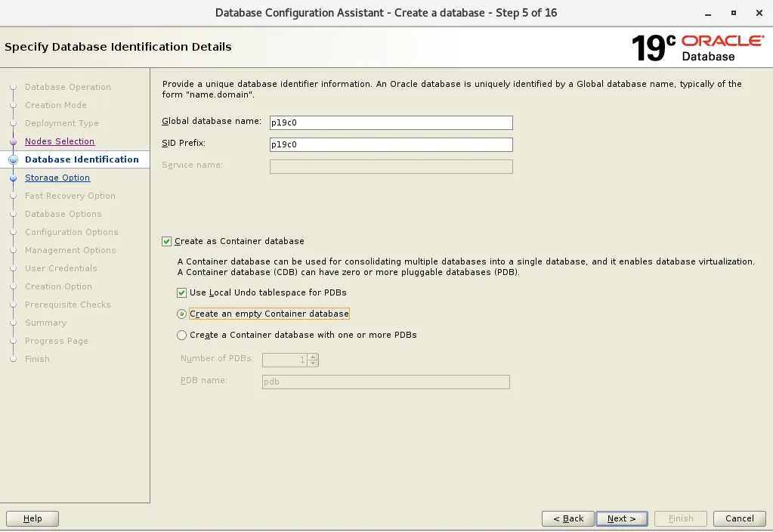Open the Storage Option step
The image size is (773, 532).
point(57,178)
